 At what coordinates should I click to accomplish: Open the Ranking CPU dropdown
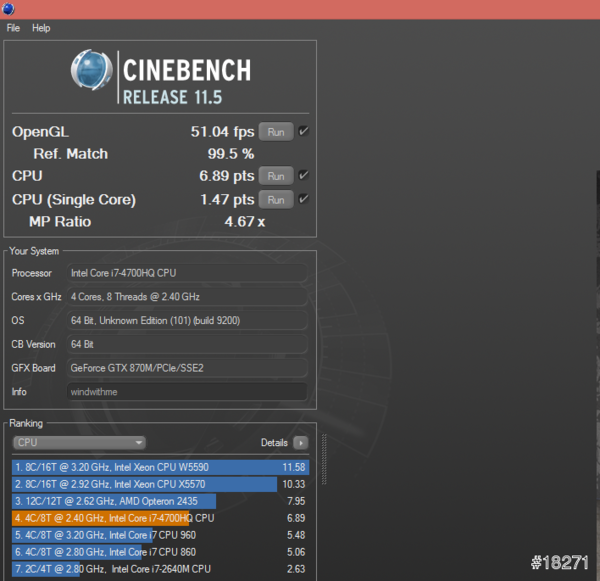tap(79, 442)
